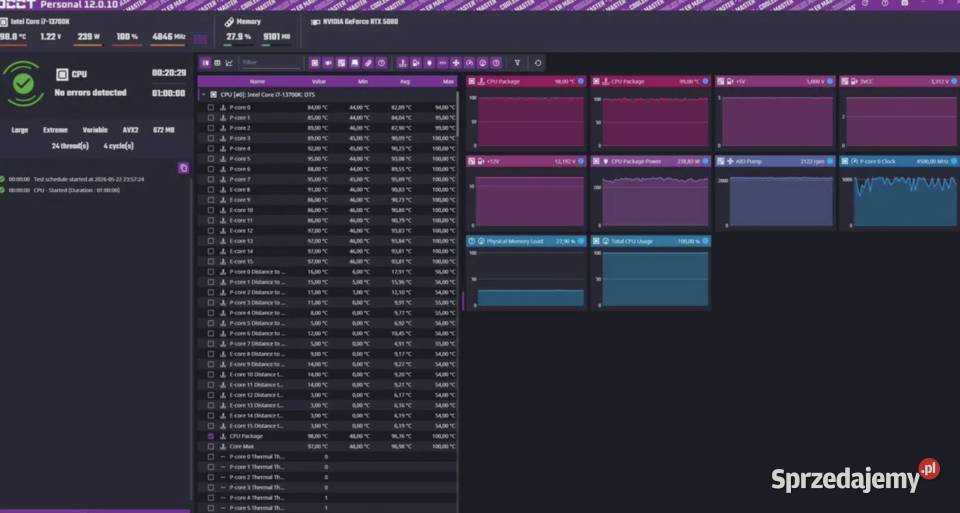The height and width of the screenshot is (513, 960).
Task: Check the Core Max row checkbox
Action: pyautogui.click(x=211, y=446)
